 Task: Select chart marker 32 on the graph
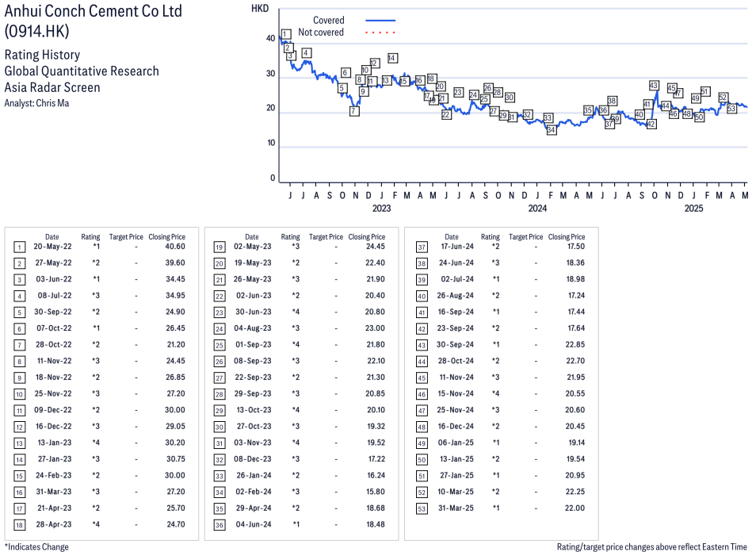[x=528, y=114]
